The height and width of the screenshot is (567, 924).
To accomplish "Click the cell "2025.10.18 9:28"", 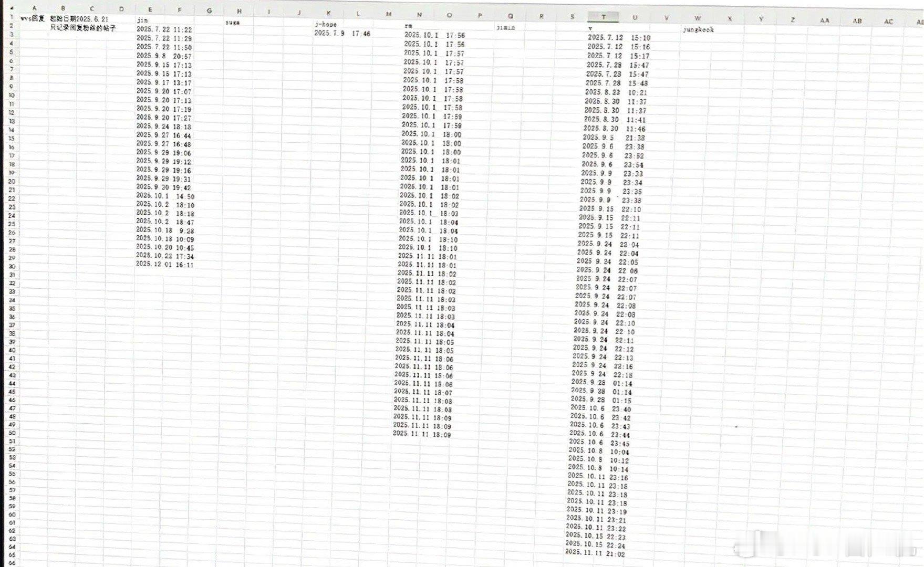I will click(165, 230).
